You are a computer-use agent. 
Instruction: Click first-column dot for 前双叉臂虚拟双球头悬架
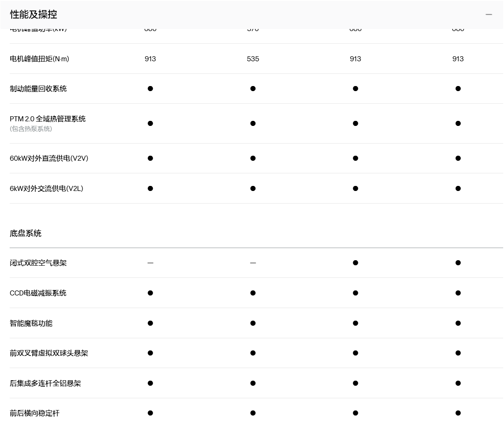point(150,353)
